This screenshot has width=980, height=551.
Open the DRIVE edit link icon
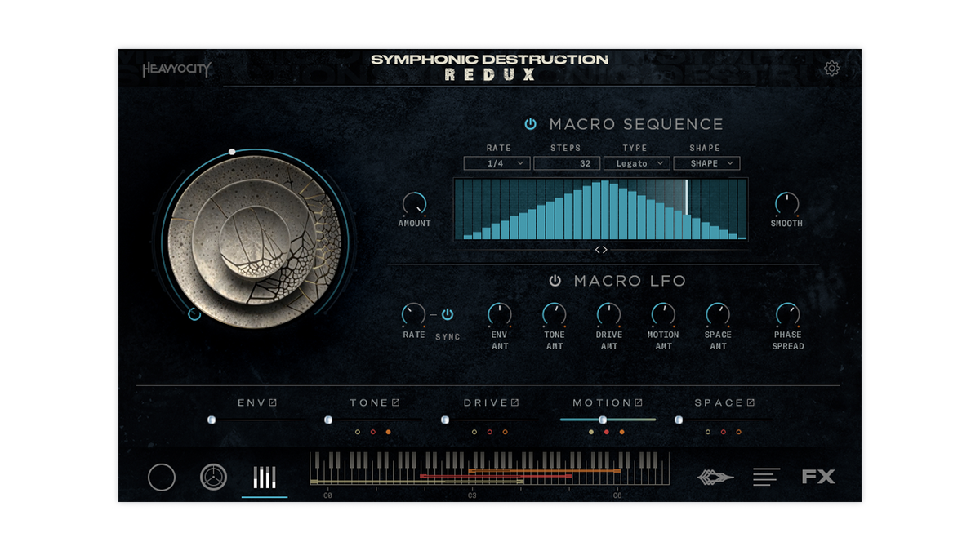pos(515,402)
